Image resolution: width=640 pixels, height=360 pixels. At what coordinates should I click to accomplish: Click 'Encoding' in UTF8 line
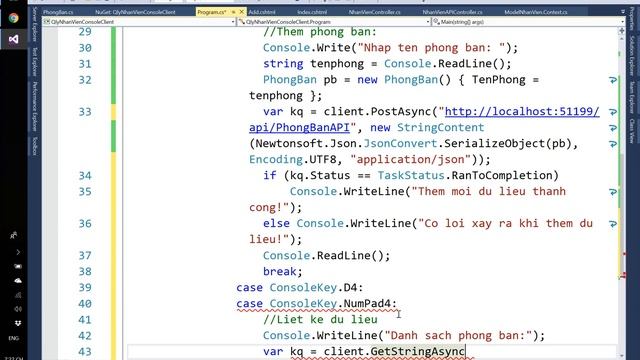pos(276,160)
